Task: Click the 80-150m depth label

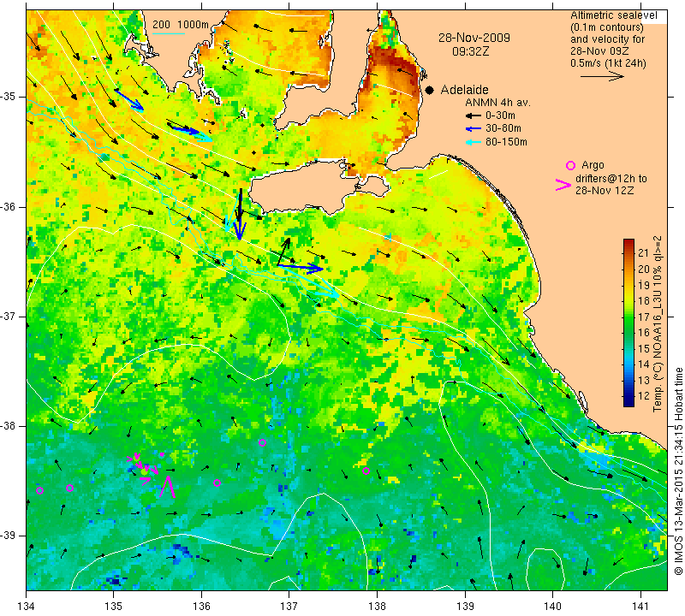Action: [506, 142]
